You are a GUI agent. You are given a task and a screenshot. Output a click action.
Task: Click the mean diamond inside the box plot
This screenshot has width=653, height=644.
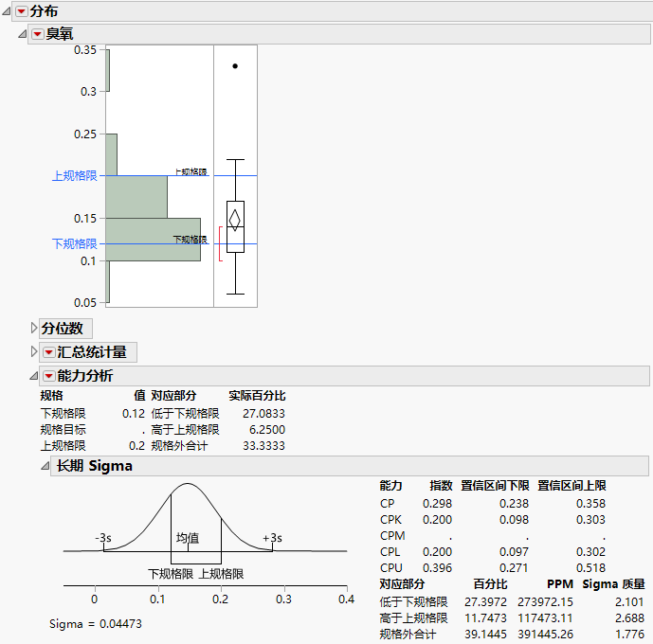click(235, 219)
